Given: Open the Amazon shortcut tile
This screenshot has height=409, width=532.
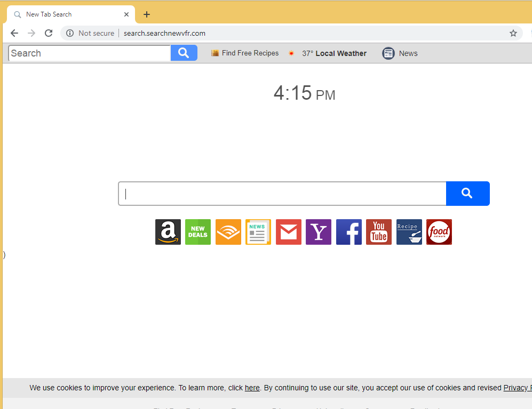Looking at the screenshot, I should tap(168, 232).
